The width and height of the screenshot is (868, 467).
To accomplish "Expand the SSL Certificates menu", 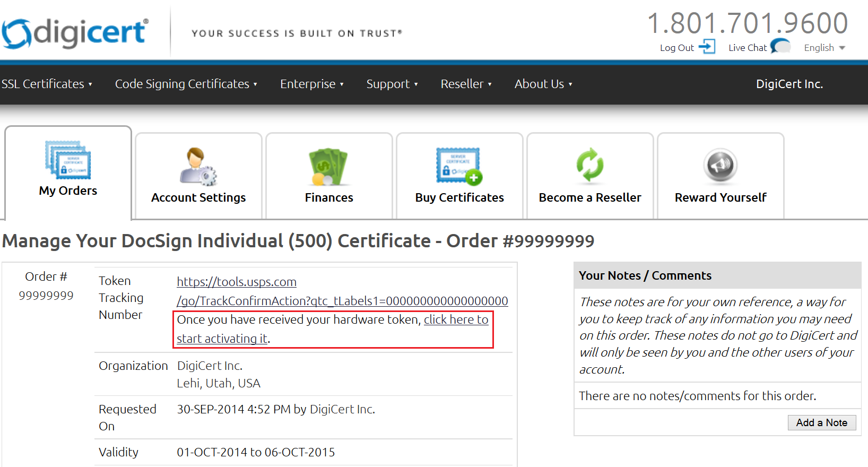I will coord(47,84).
